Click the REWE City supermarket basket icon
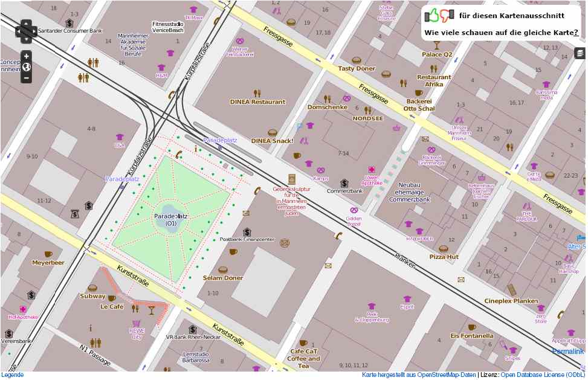This screenshot has width=588, height=380. click(137, 323)
